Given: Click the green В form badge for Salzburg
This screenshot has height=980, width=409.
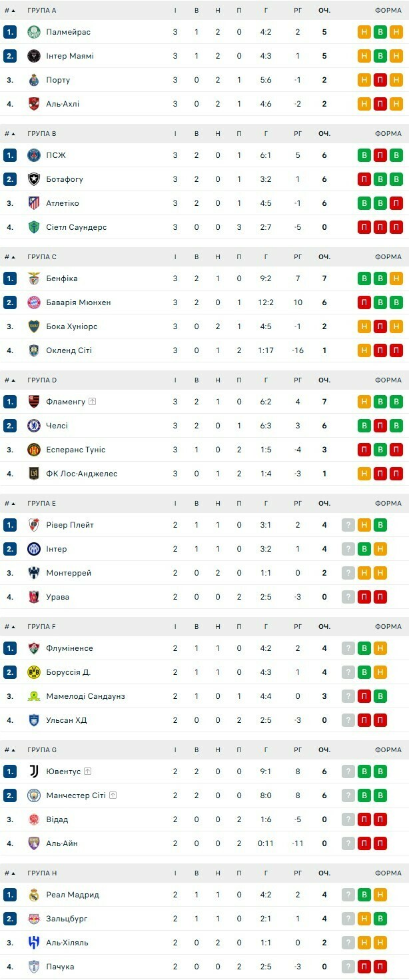Looking at the screenshot, I should coord(380,919).
